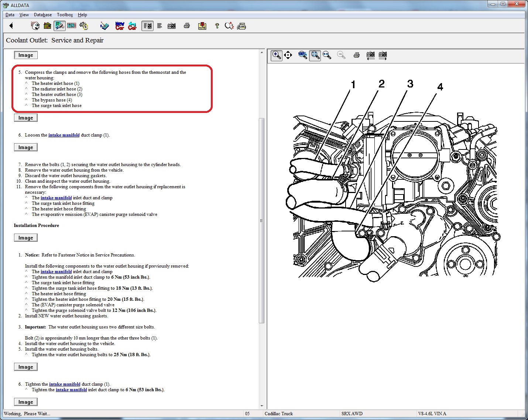Open intake manifold link in 6 Nm clamp line

[71, 390]
